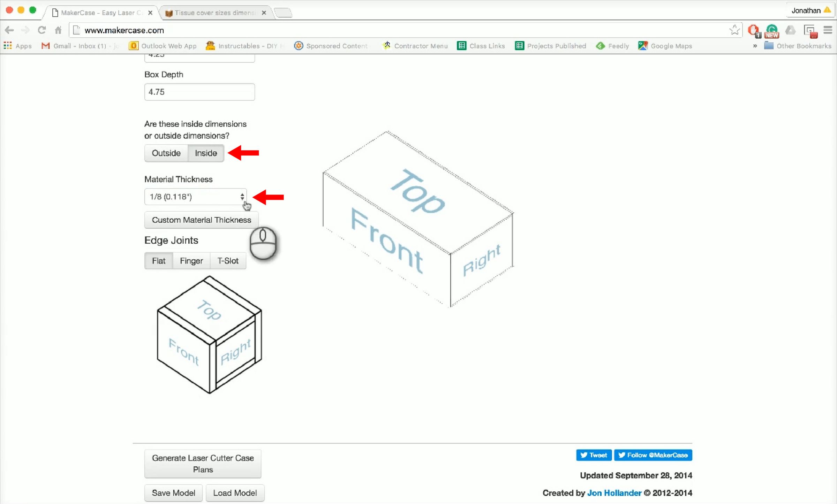The image size is (837, 504).
Task: Select Outside dimensions toggle
Action: (x=166, y=153)
